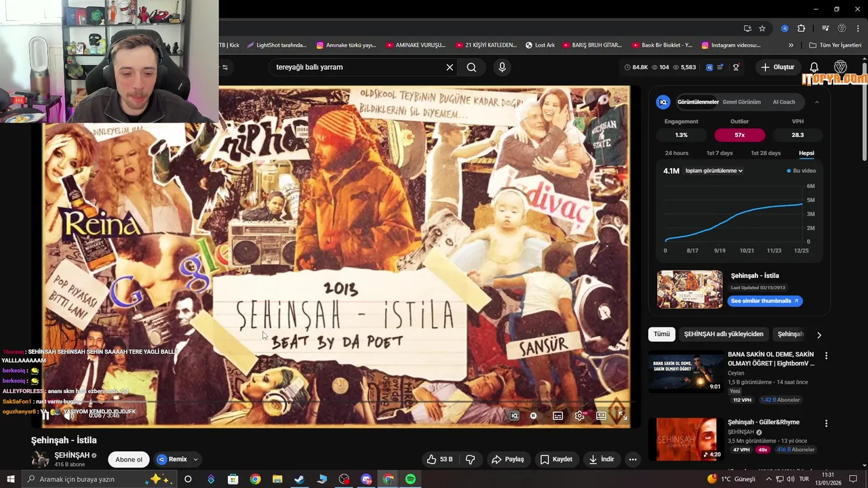This screenshot has height=488, width=868.
Task: Mute the video volume
Action: pos(68,415)
